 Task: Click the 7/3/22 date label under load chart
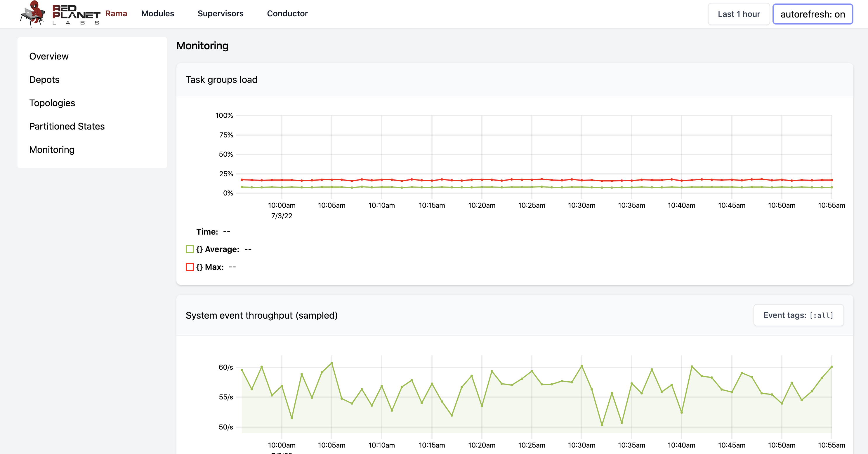(282, 216)
